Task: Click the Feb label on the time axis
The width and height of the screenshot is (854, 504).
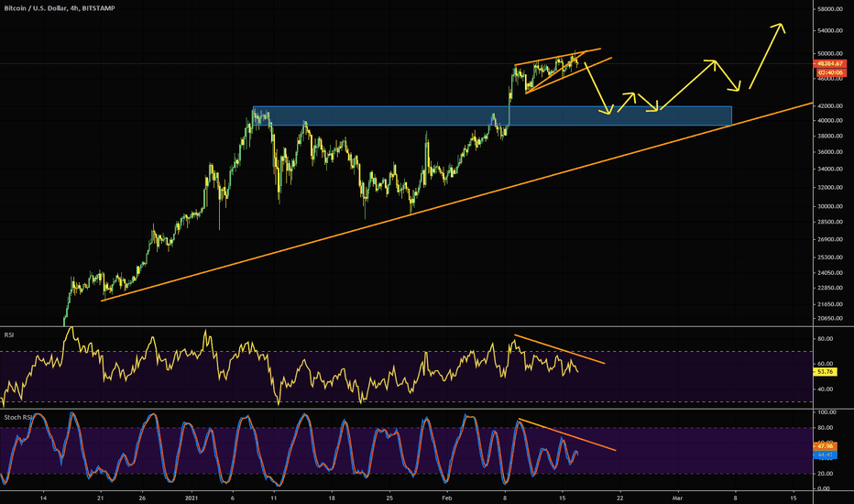Action: 447,498
